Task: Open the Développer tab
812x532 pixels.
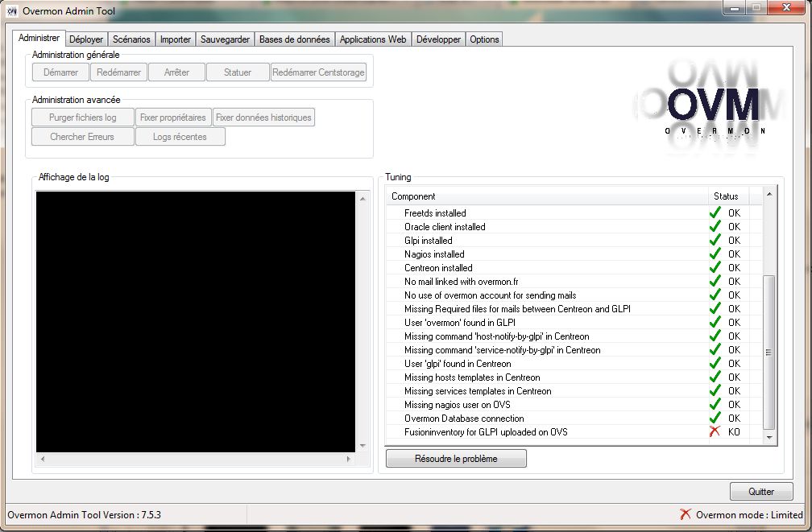Action: coord(438,39)
